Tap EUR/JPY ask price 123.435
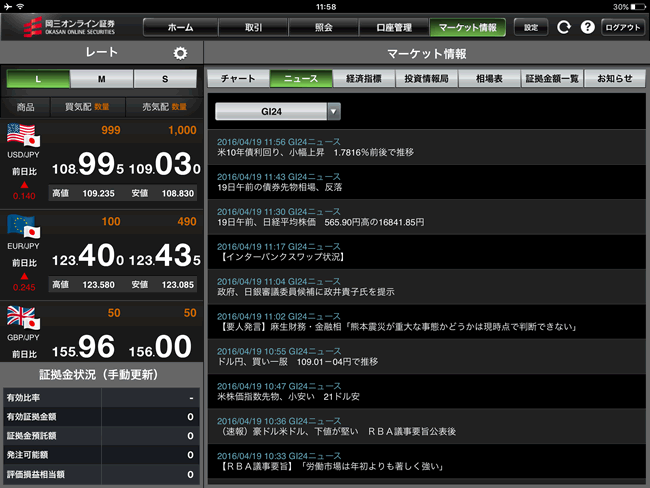The image size is (650, 488). click(165, 256)
